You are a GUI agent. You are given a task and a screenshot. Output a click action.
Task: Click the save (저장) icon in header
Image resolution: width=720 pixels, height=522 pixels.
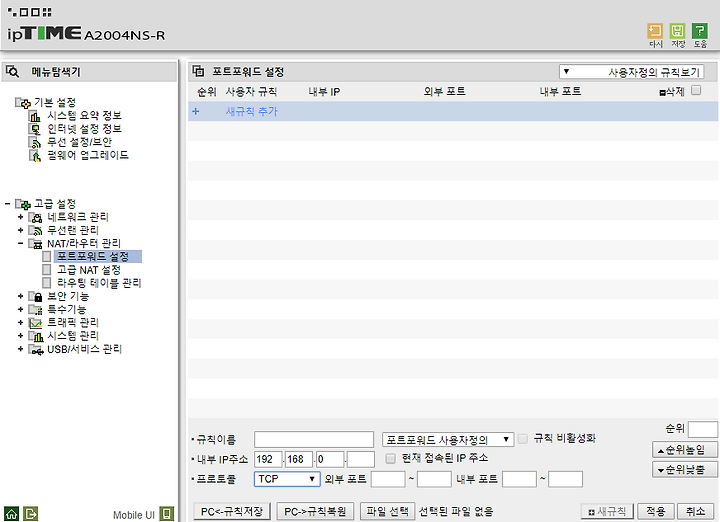[677, 31]
